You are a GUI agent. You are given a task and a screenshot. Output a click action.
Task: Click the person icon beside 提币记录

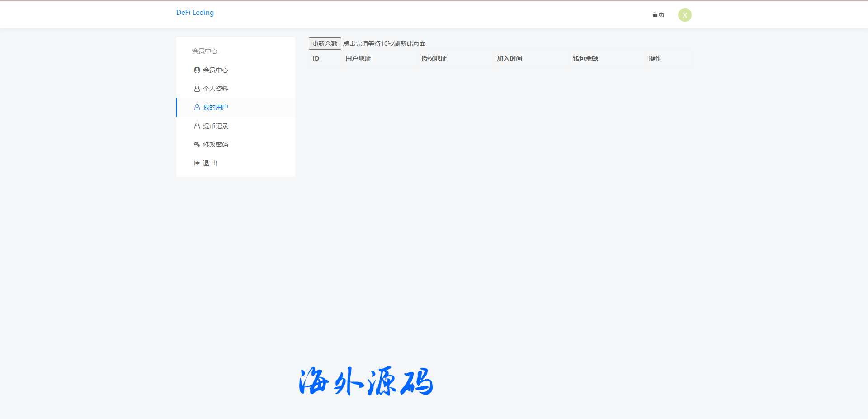(x=197, y=126)
